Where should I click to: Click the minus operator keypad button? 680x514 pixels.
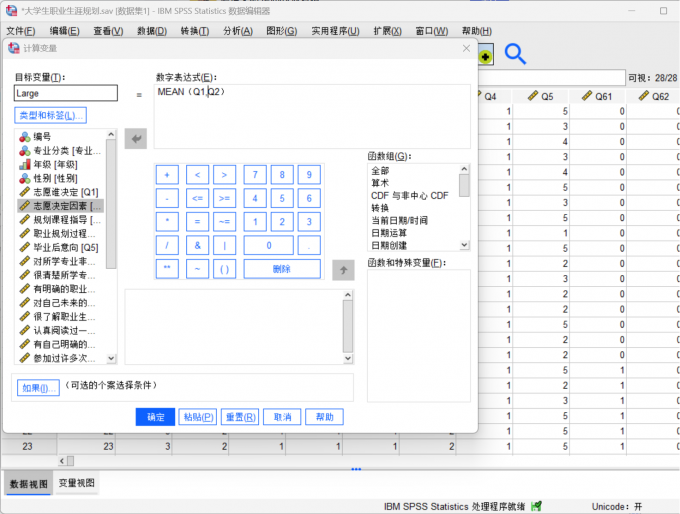(167, 198)
